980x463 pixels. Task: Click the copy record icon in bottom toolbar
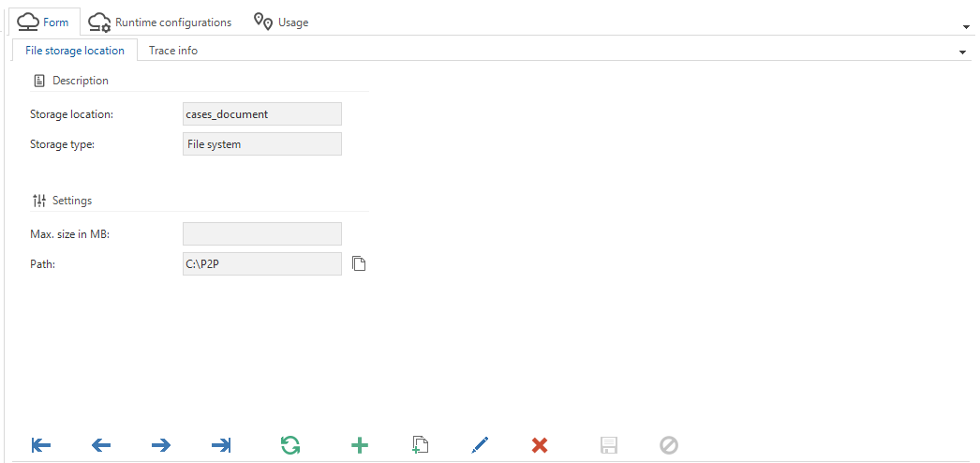420,445
